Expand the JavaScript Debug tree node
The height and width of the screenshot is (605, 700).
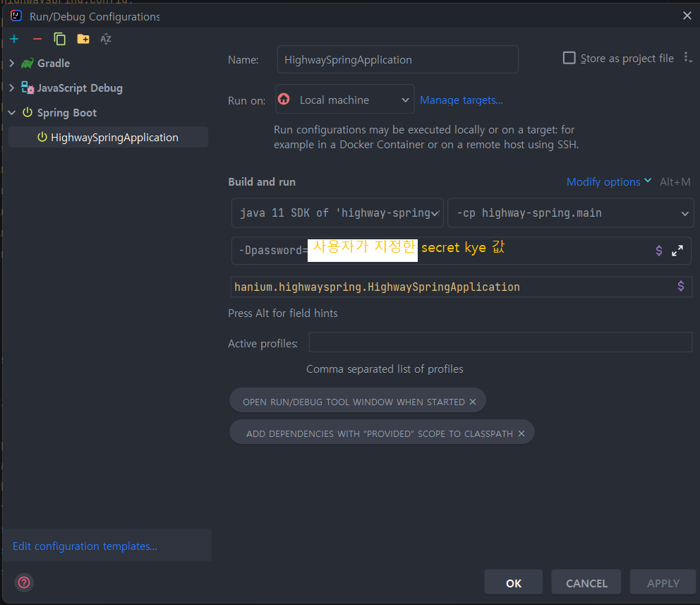(11, 88)
